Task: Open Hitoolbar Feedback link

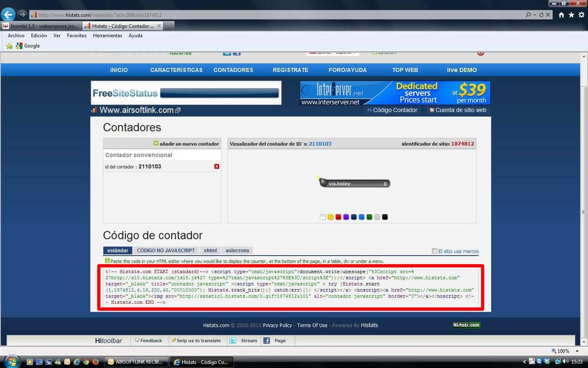Action: click(x=149, y=341)
